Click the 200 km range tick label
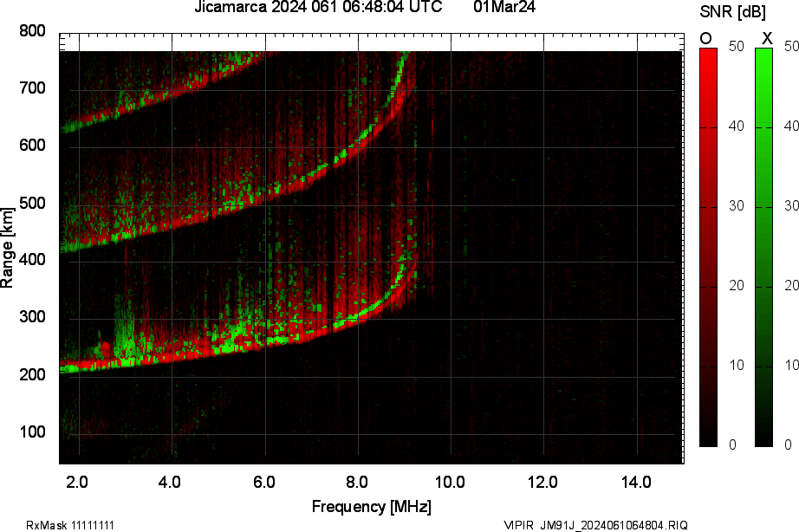Image resolution: width=799 pixels, height=532 pixels. 32,374
